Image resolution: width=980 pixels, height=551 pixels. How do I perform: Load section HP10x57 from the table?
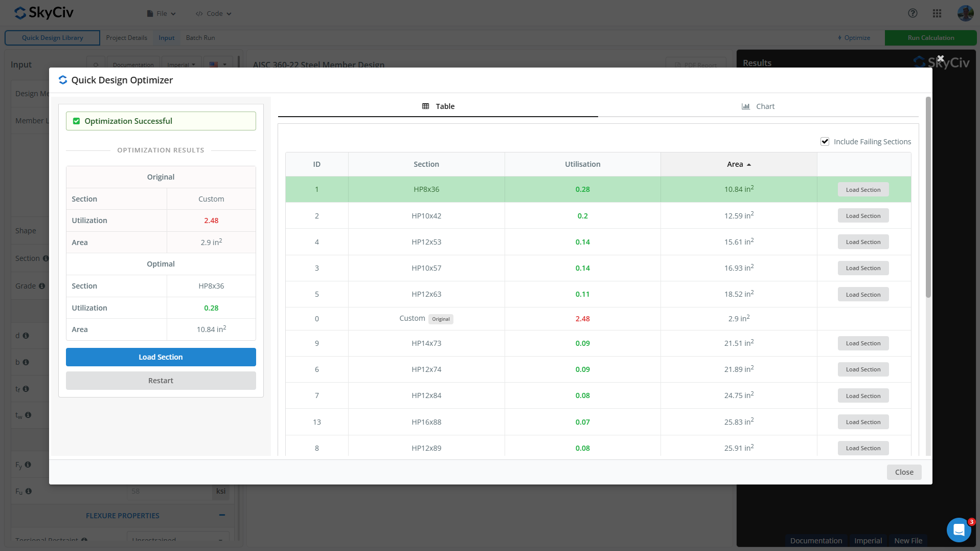click(x=863, y=268)
